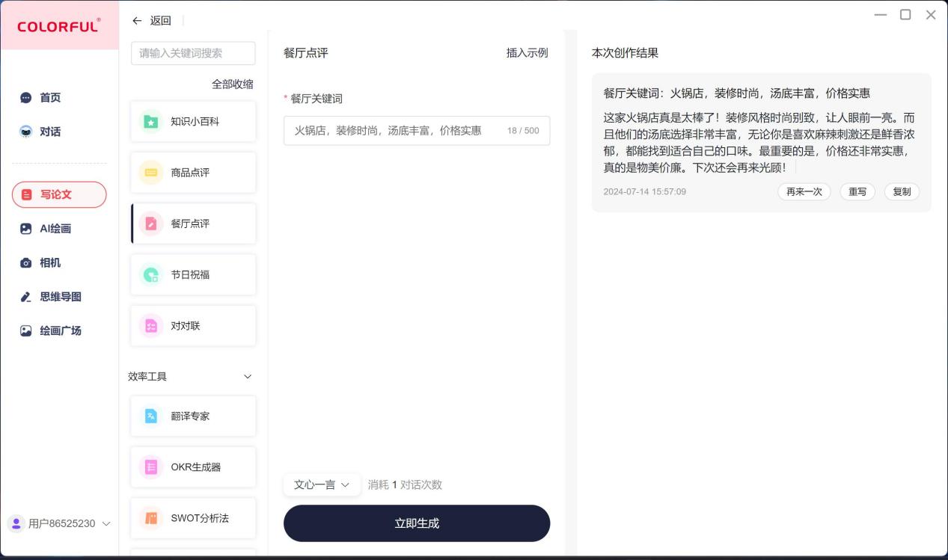Select the 知识小百科 template card
This screenshot has height=560, width=948.
[193, 121]
